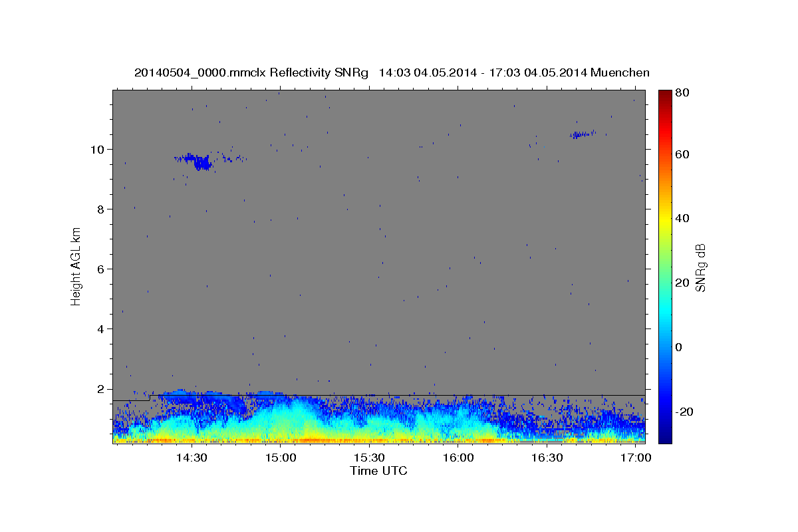Click the 'Time UTC' axis label
The width and height of the screenshot is (798, 532).
(x=378, y=471)
